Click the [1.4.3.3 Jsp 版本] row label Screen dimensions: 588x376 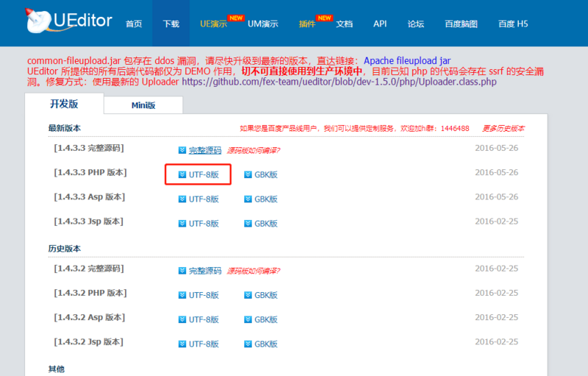coord(88,221)
